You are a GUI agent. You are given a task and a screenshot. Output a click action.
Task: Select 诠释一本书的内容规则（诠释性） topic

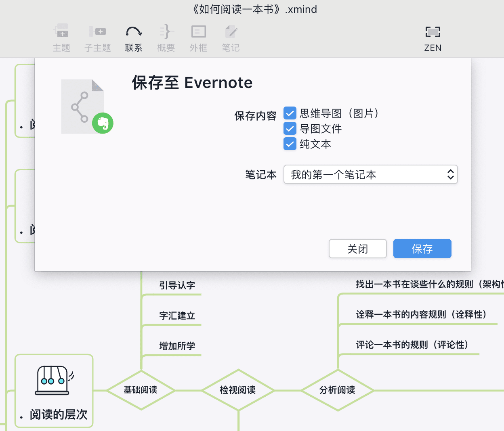(x=422, y=314)
